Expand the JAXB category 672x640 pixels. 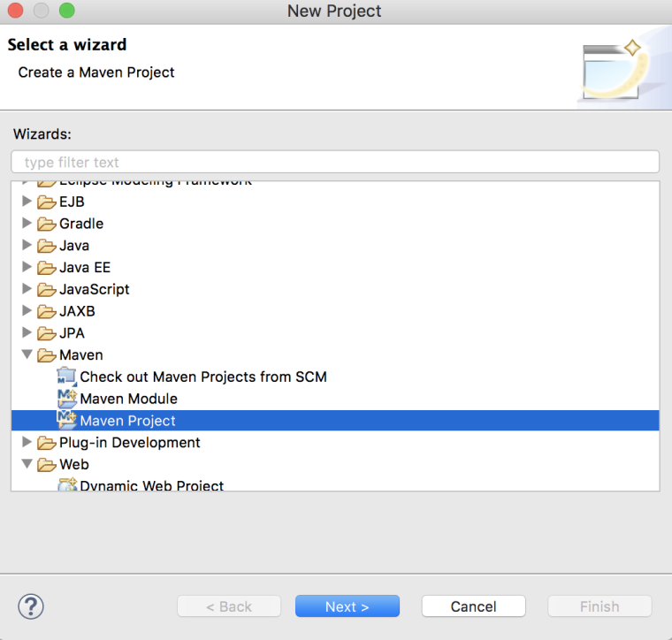click(x=27, y=310)
